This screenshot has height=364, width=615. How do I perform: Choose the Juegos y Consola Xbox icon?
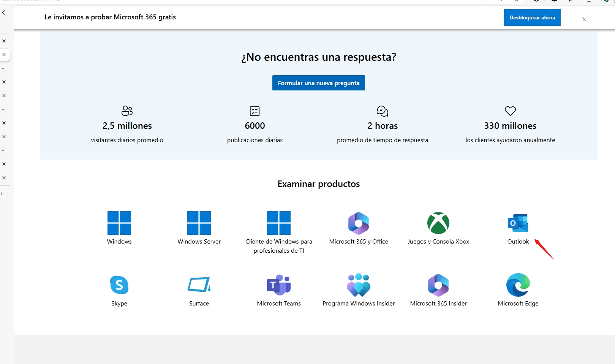click(438, 223)
